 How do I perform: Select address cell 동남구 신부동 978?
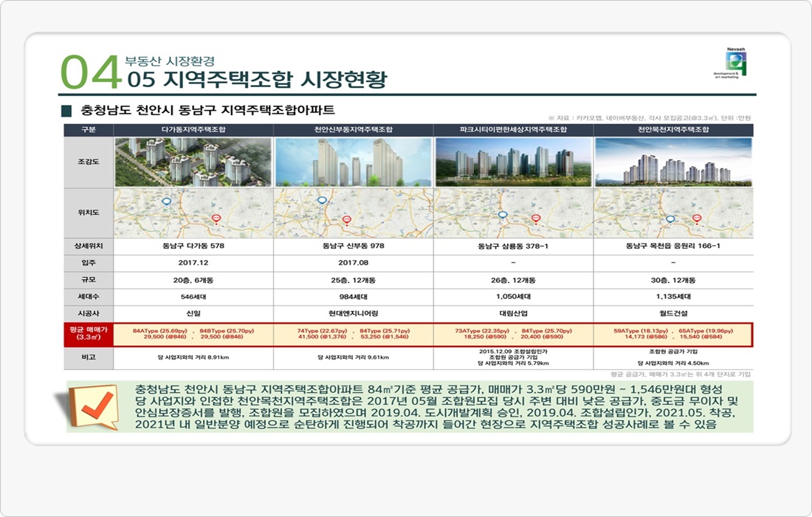tap(353, 246)
